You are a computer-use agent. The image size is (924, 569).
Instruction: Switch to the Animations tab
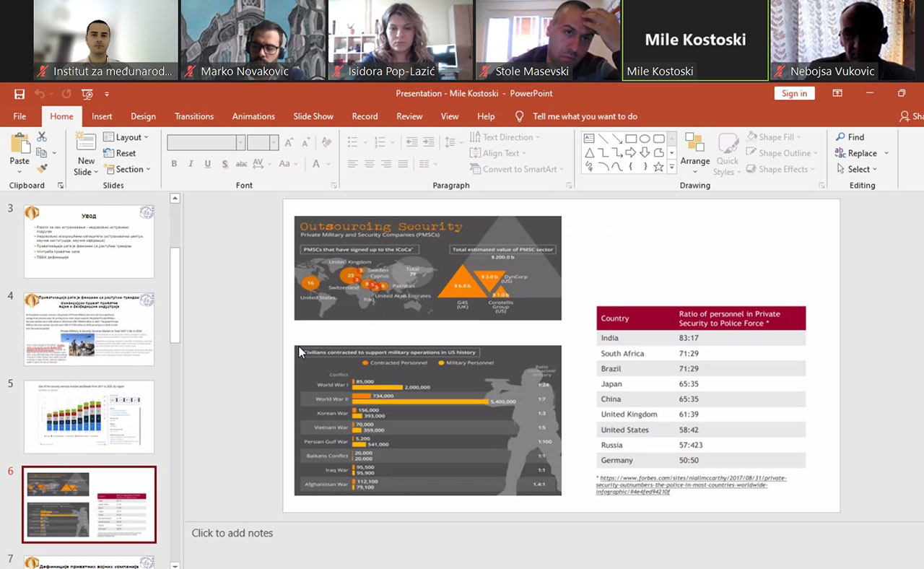click(x=253, y=116)
